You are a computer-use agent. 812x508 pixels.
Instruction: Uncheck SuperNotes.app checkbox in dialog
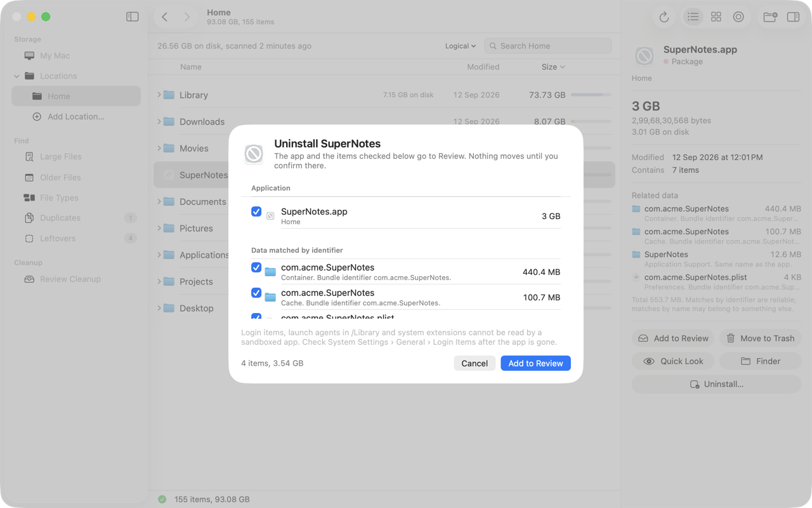(256, 211)
